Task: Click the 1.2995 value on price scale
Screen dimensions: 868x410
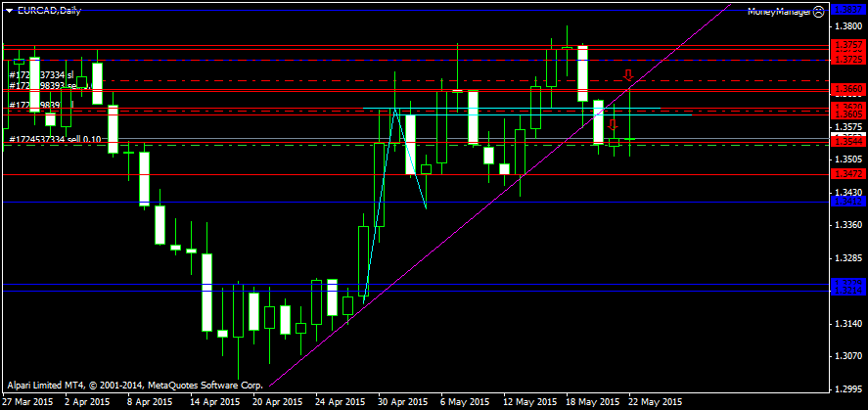Action: point(848,389)
